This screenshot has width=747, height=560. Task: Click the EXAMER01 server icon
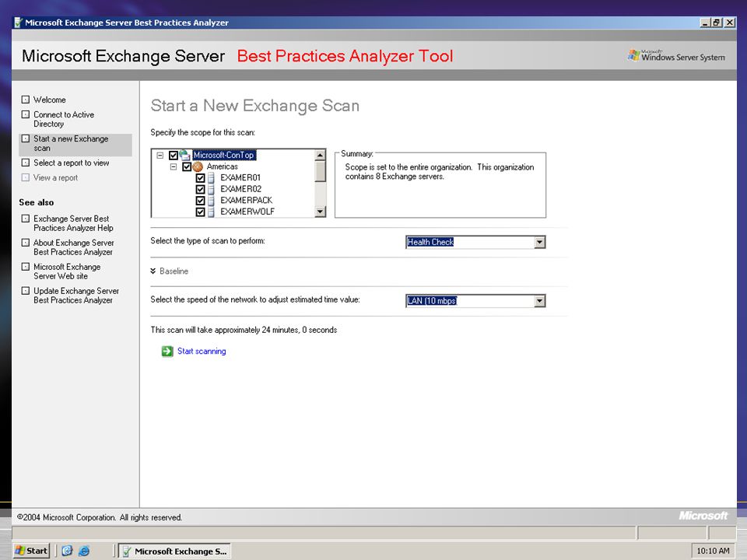(211, 177)
